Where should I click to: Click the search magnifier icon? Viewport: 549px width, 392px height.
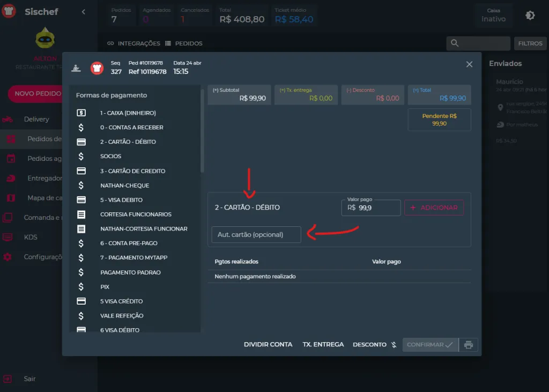(x=455, y=43)
